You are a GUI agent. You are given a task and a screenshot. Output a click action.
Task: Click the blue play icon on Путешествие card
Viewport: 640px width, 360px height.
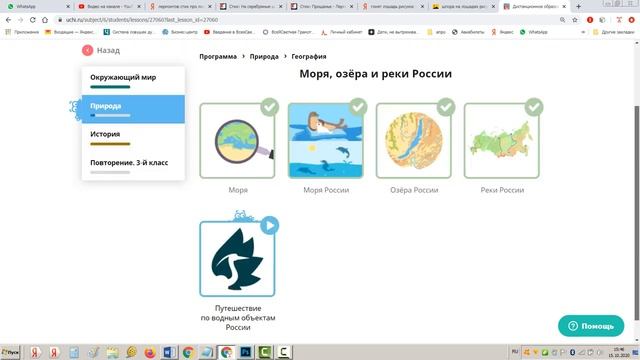click(269, 225)
